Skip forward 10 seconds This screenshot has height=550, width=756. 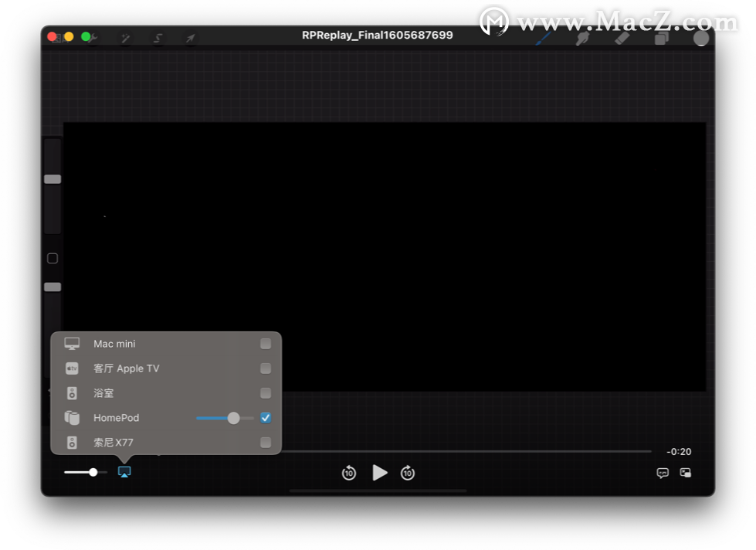tap(408, 473)
